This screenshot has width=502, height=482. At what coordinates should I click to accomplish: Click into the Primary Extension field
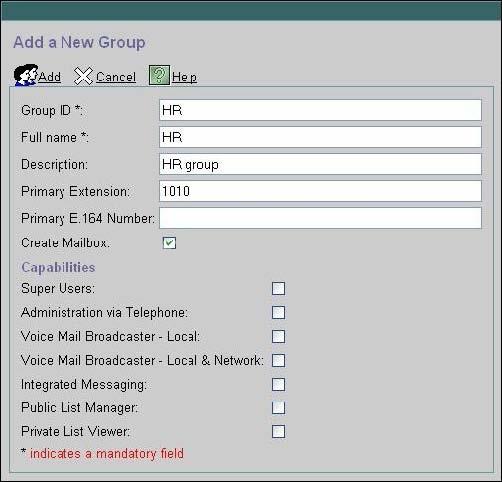[320, 191]
